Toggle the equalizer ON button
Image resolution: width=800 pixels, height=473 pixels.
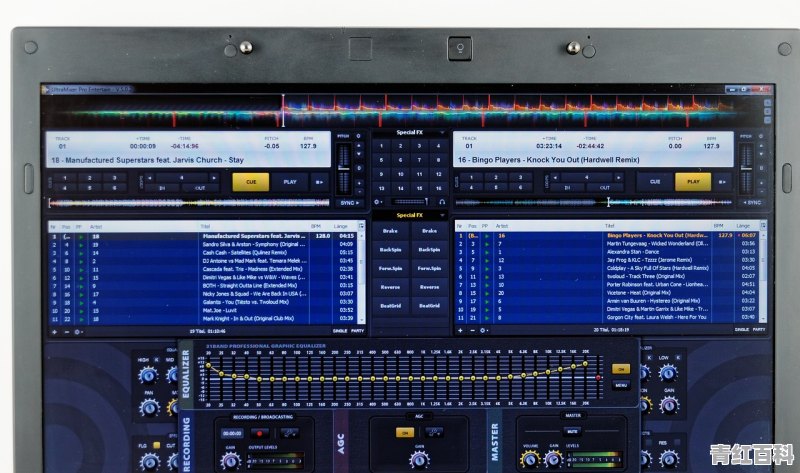(x=620, y=369)
